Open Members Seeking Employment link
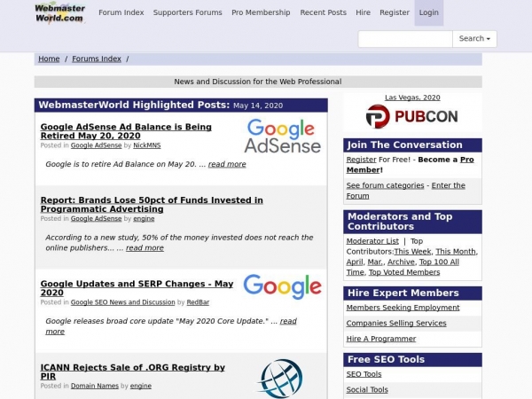 (x=403, y=308)
